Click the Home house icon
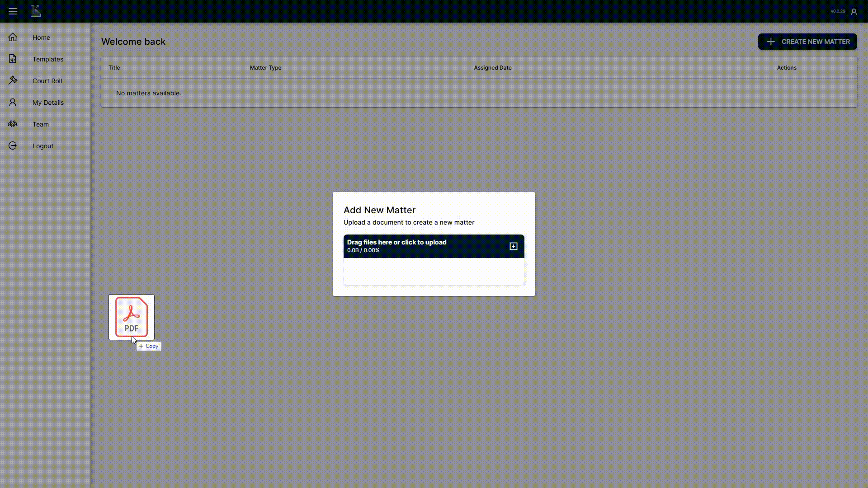Screen dimensions: 868x488 (x=13, y=38)
